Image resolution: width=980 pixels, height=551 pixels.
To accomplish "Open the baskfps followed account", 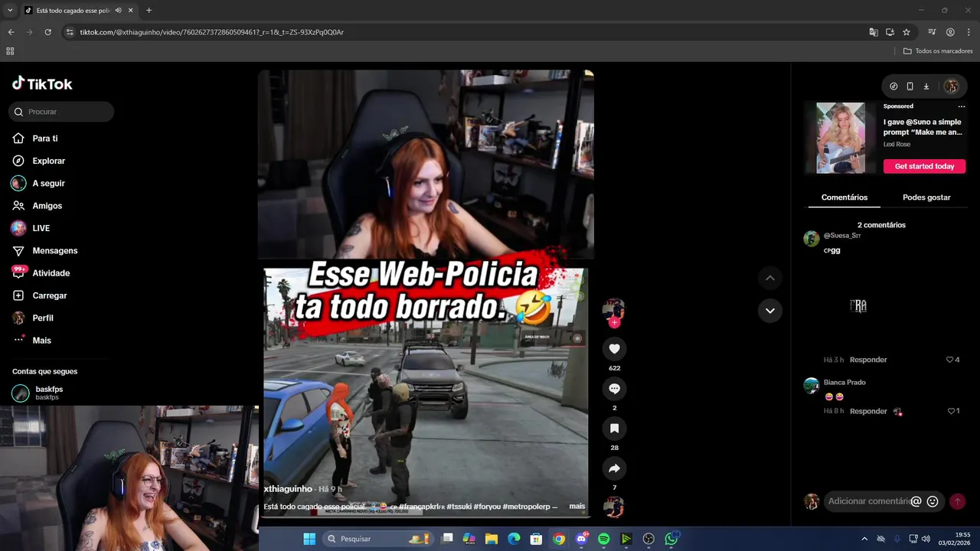I will click(49, 393).
